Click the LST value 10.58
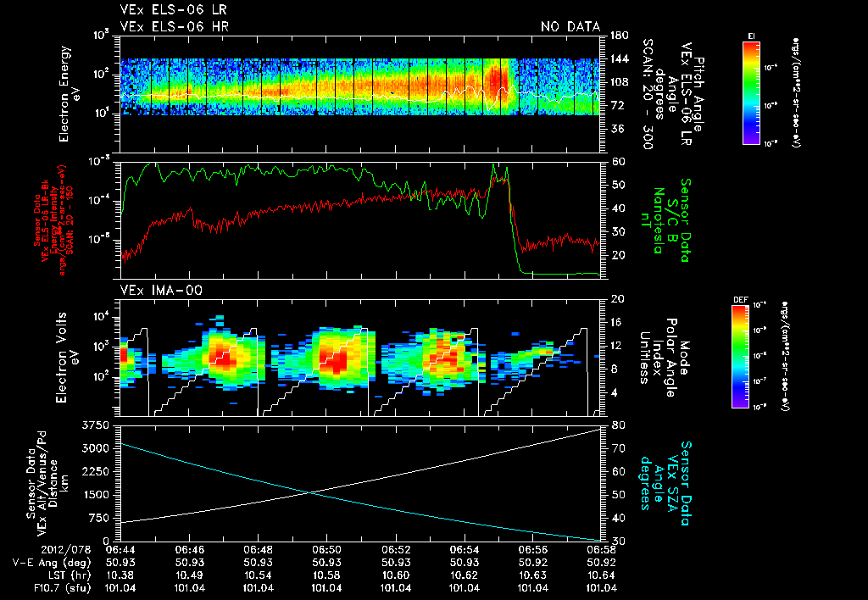Viewport: 868px width, 600px height. (326, 575)
